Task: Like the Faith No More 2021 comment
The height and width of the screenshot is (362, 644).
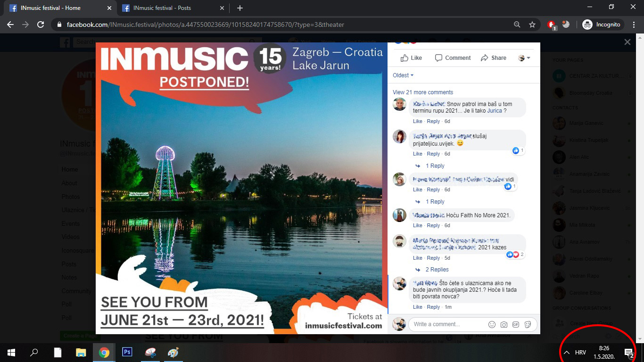Action: click(418, 225)
